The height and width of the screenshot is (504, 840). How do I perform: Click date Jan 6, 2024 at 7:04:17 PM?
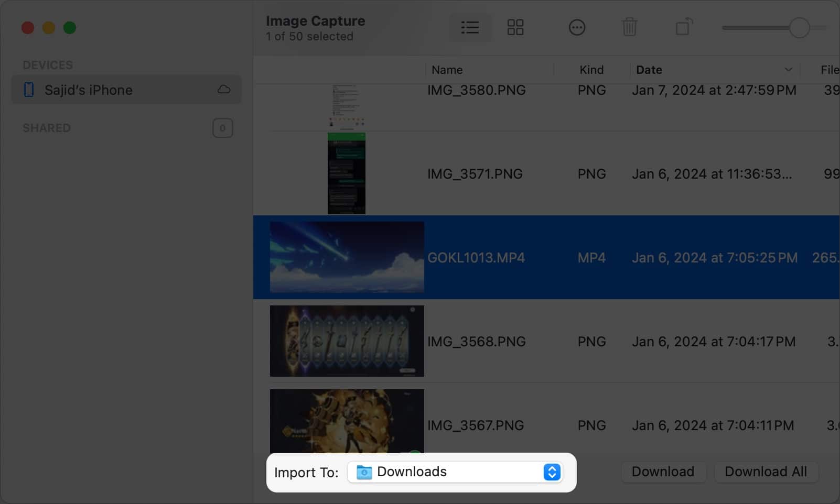(x=713, y=342)
